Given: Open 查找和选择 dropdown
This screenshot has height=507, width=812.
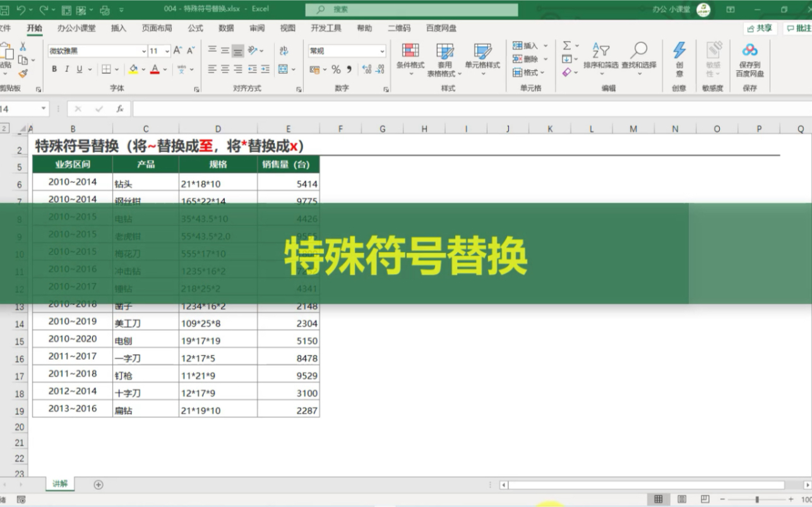Looking at the screenshot, I should click(x=638, y=59).
